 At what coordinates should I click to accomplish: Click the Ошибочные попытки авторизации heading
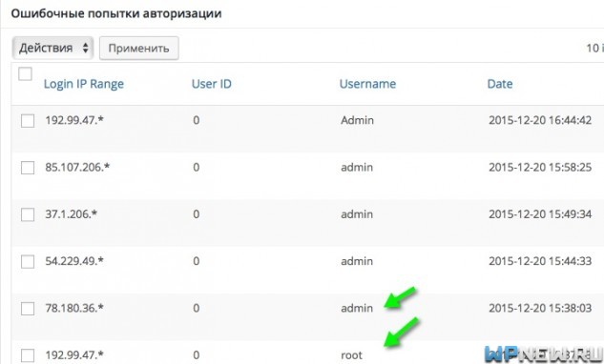coord(116,14)
